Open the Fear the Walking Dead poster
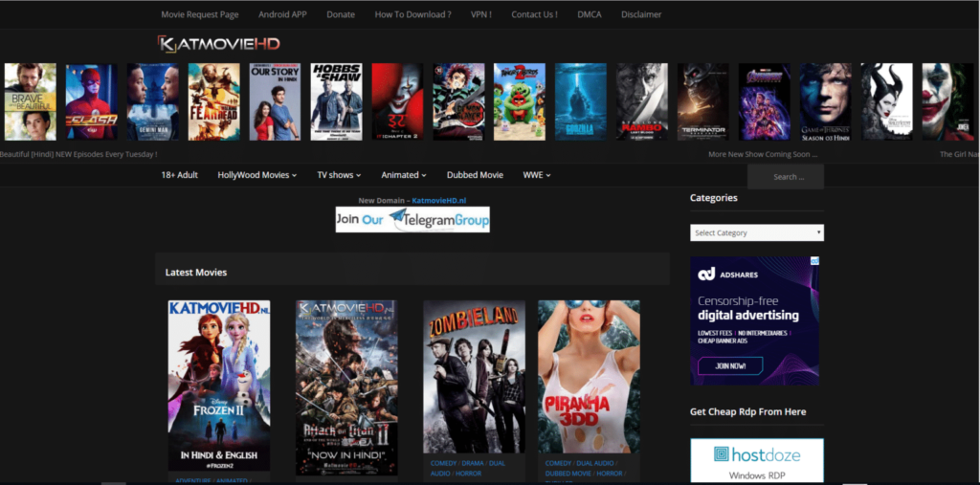980x485 pixels. tap(213, 101)
